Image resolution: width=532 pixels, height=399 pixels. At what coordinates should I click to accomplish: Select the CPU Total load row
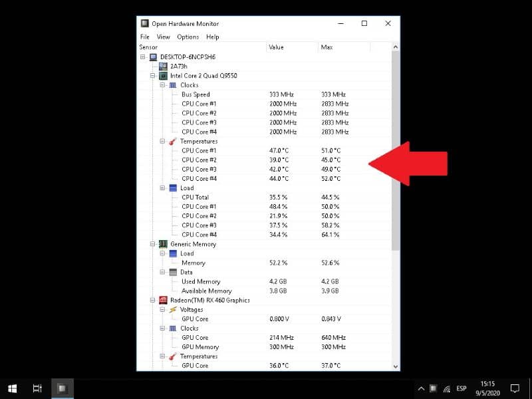pyautogui.click(x=264, y=197)
